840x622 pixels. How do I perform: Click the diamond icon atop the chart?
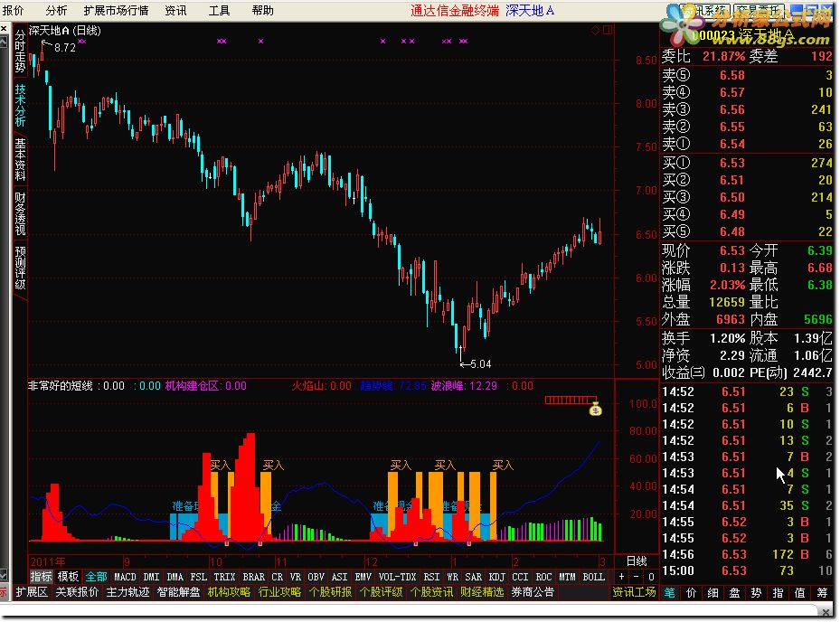pyautogui.click(x=595, y=31)
